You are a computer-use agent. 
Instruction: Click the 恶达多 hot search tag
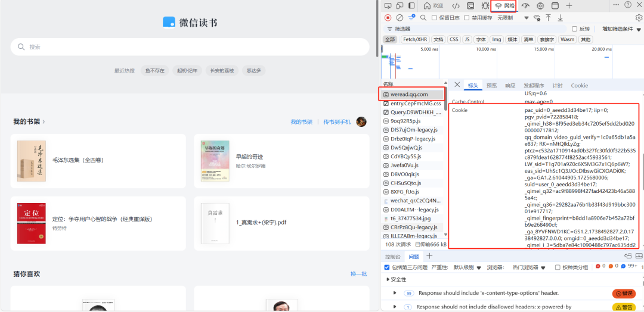(x=253, y=70)
